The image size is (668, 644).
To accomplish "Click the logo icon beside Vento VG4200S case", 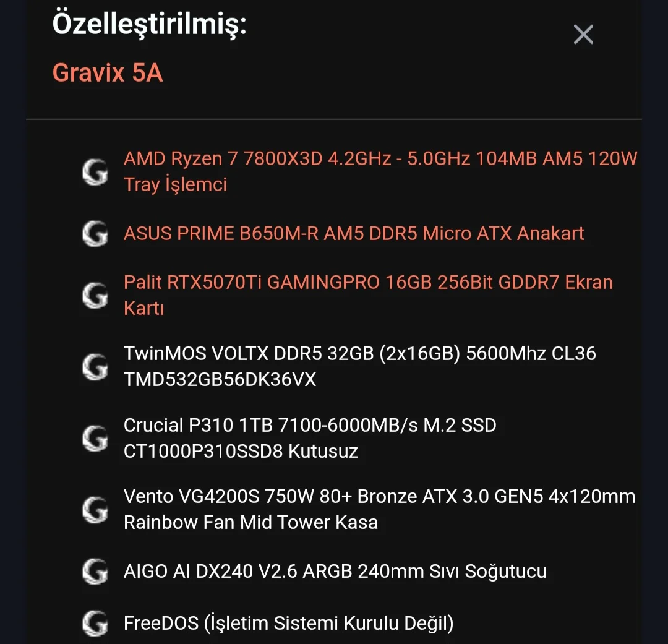I will coord(95,509).
